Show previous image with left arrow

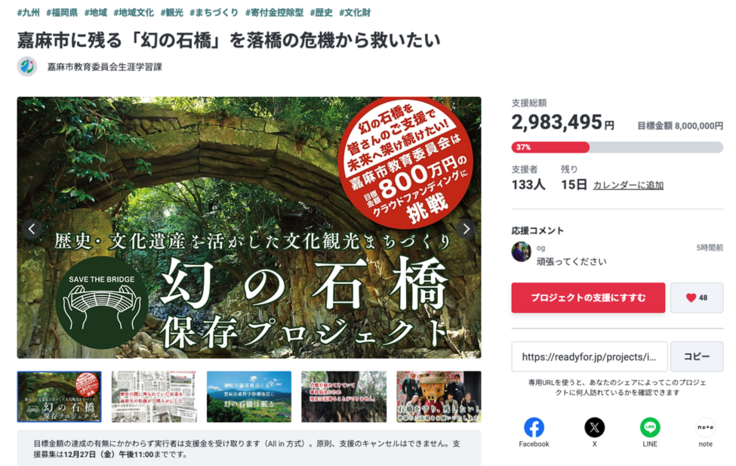[x=32, y=229]
